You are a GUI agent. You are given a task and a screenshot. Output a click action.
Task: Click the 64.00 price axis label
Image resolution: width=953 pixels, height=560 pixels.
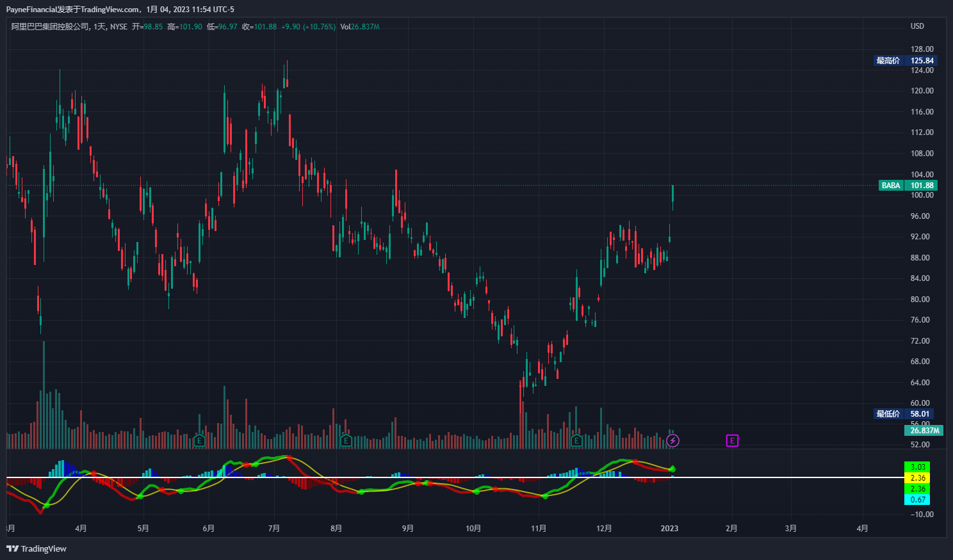(922, 383)
